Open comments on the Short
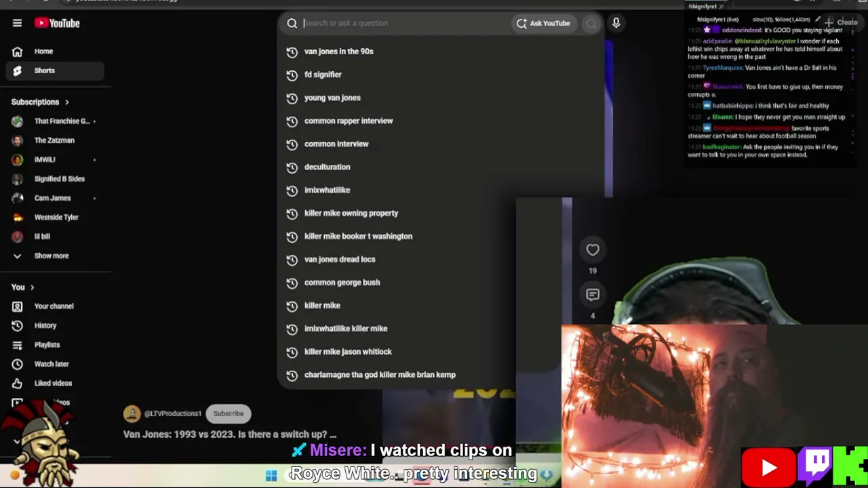Image resolution: width=868 pixels, height=488 pixels. tap(593, 295)
